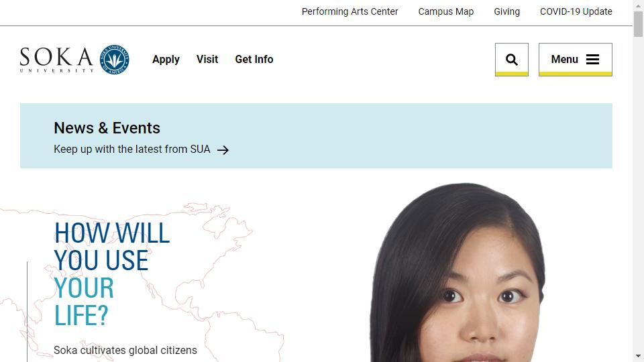Click the hamburger lines icon in Menu

(x=592, y=60)
